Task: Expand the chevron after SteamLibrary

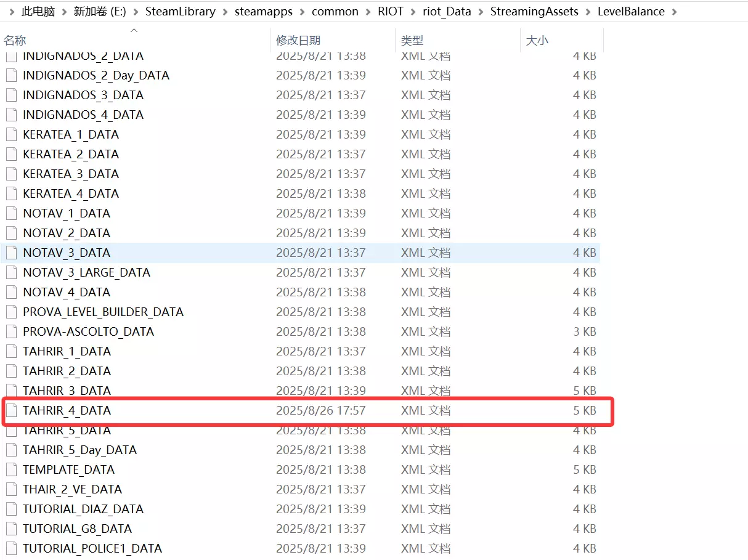Action: point(225,12)
